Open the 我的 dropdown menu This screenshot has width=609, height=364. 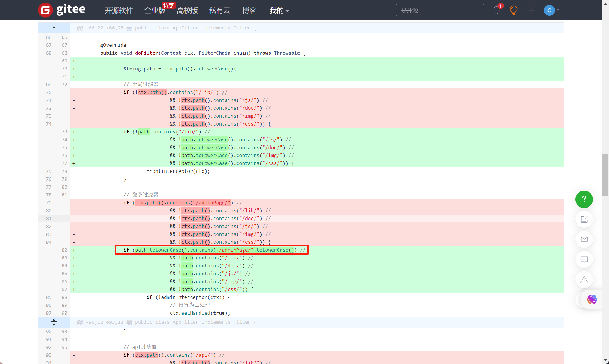(279, 11)
